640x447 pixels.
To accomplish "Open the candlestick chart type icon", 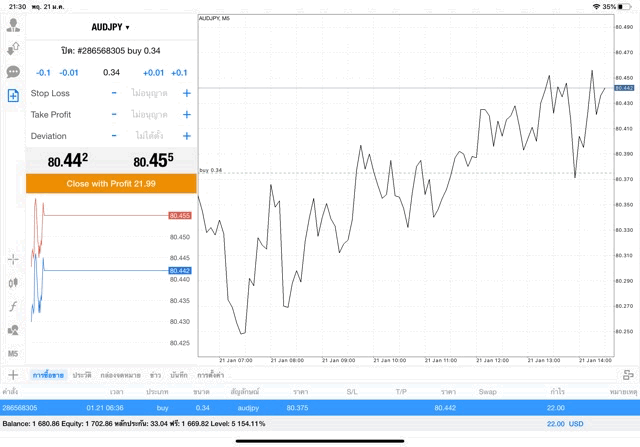I will click(x=13, y=282).
